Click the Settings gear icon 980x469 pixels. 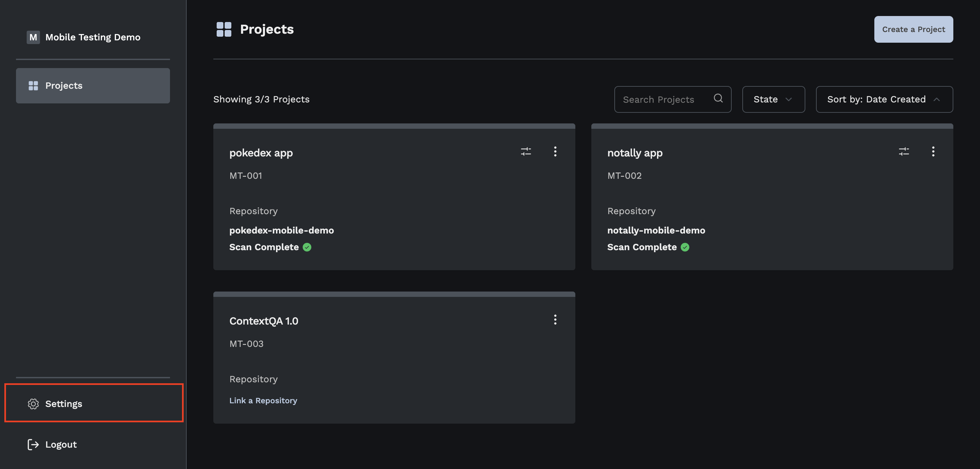click(33, 404)
